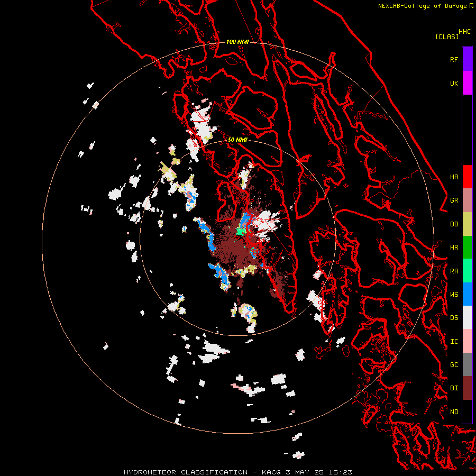The height and width of the screenshot is (476, 476).
Task: Click the WS blue legend swatch
Action: coord(467,294)
